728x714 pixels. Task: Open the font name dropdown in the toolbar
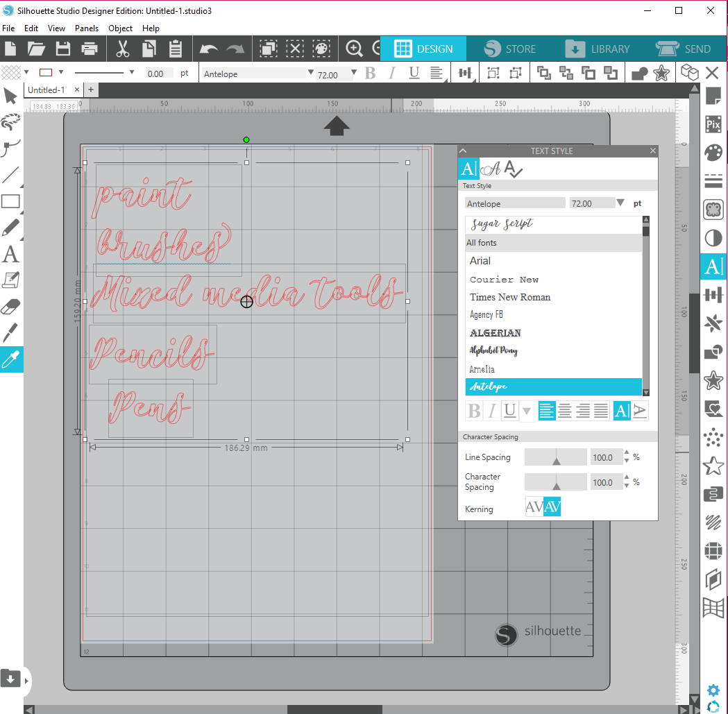click(310, 73)
